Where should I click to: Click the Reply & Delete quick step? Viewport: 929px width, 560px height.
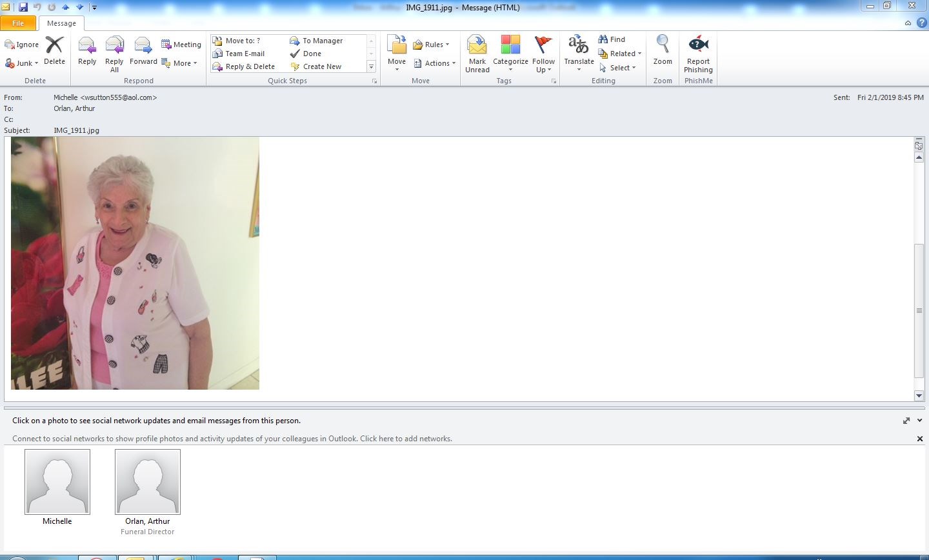coord(250,66)
